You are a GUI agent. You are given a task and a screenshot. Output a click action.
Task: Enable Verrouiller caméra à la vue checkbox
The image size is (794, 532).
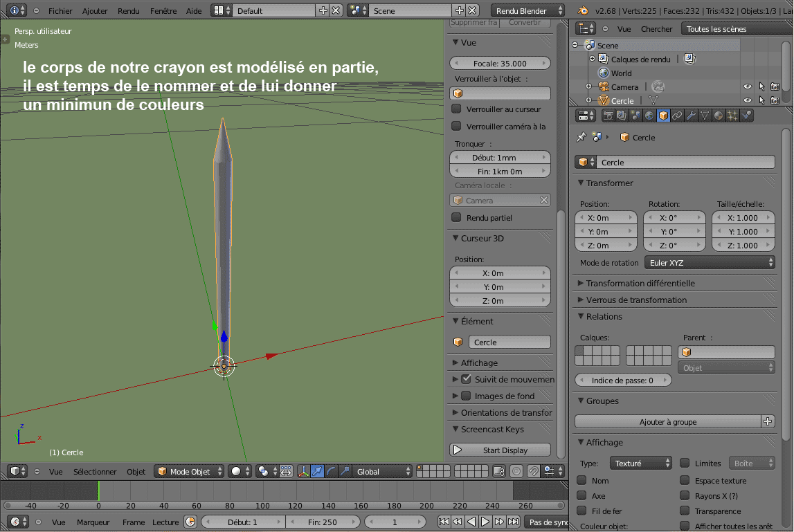click(456, 126)
